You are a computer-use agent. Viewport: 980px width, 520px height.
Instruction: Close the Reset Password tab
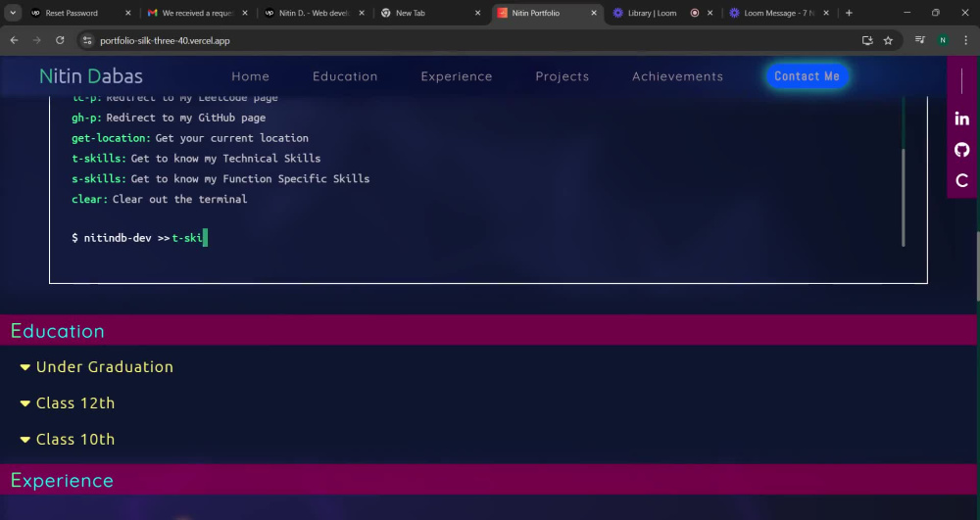coord(128,13)
